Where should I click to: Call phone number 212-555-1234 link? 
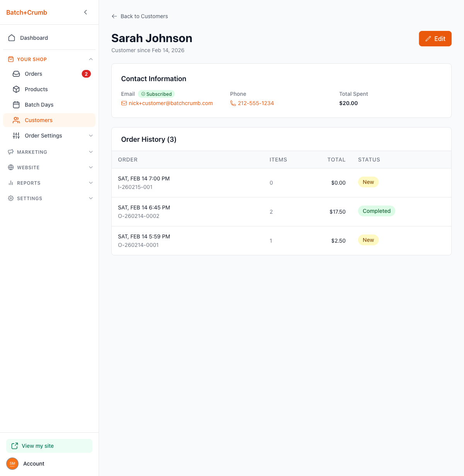pos(256,103)
